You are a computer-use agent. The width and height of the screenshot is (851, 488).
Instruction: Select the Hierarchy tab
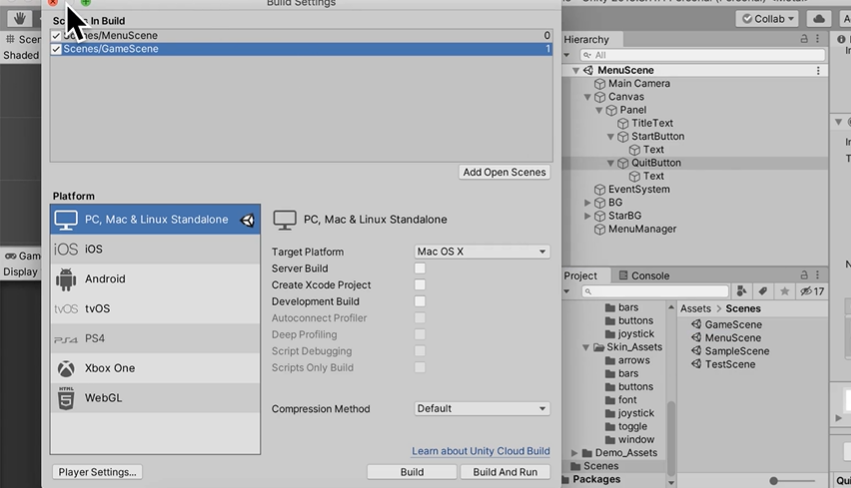[x=587, y=40]
